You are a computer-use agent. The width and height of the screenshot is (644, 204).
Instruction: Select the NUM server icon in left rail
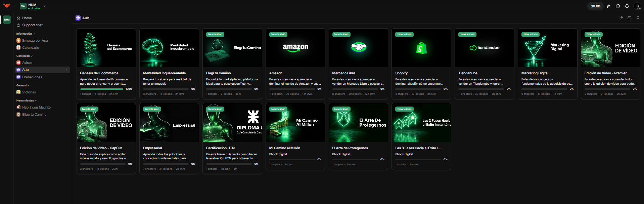pos(7,19)
